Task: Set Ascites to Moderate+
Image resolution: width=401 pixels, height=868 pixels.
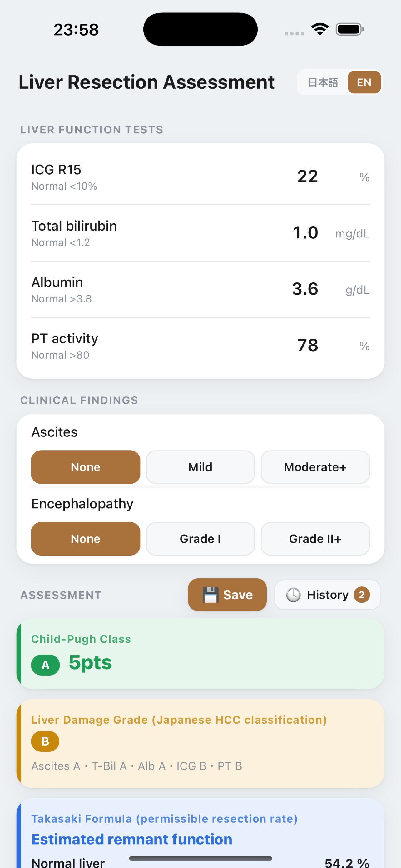Action: (315, 467)
